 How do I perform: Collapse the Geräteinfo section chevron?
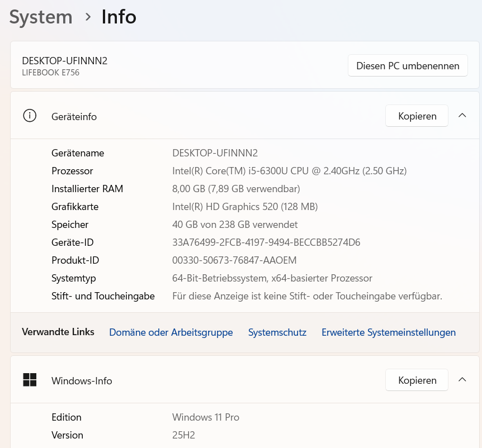pos(462,116)
